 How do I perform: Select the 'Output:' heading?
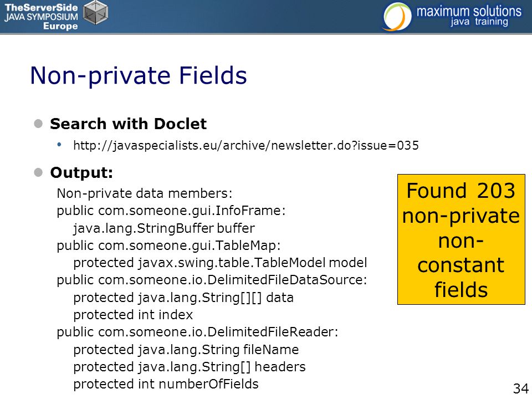coord(81,173)
